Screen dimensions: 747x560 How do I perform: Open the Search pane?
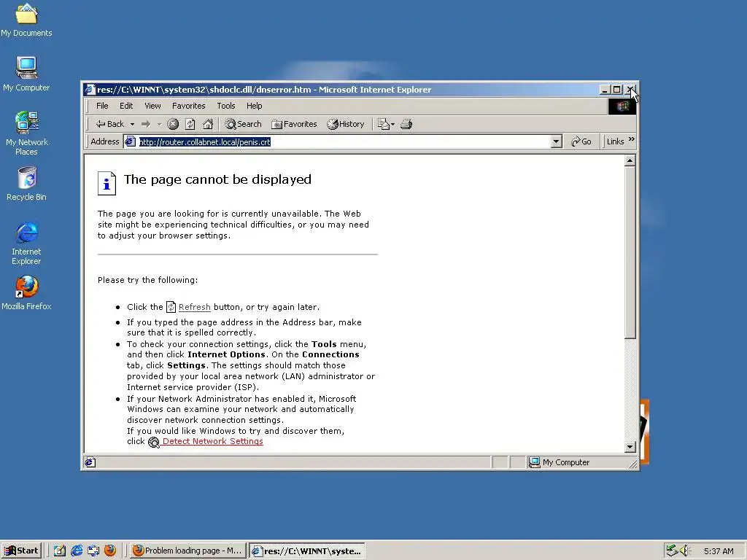coord(243,124)
